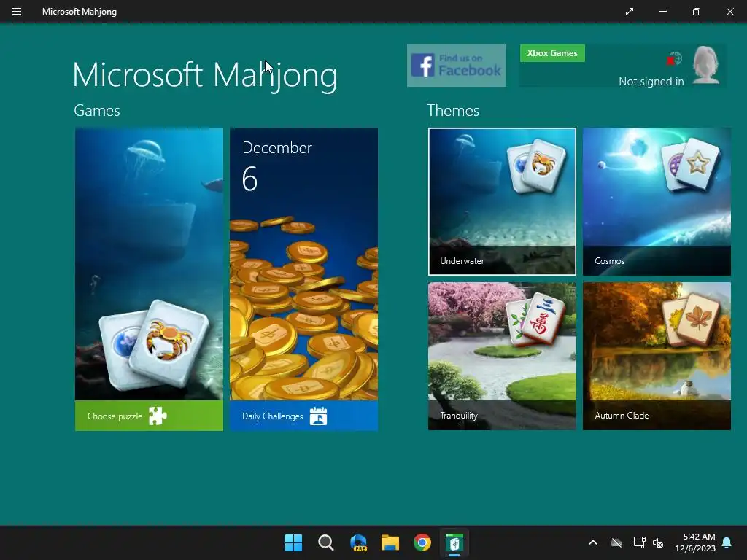The image size is (747, 560).
Task: Click the Games heading
Action: 97,111
